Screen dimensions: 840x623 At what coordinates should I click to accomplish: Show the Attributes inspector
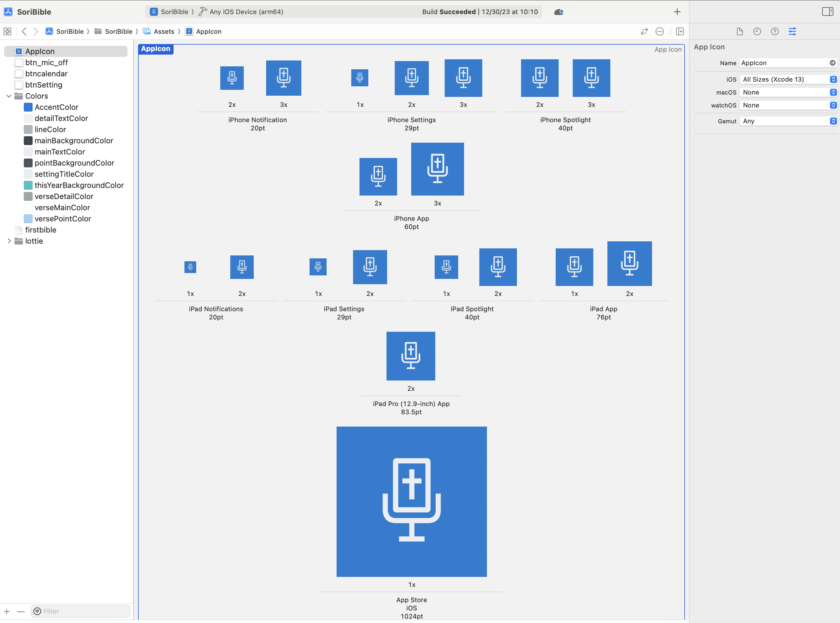(x=792, y=31)
